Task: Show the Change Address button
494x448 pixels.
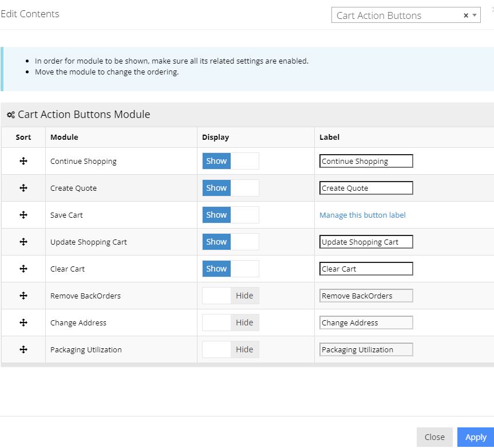Action: coord(231,323)
